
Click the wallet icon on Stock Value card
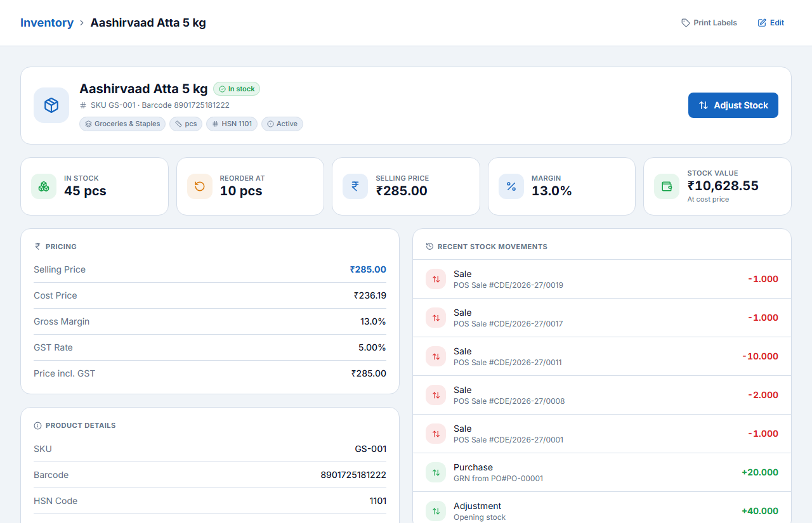[x=667, y=186]
